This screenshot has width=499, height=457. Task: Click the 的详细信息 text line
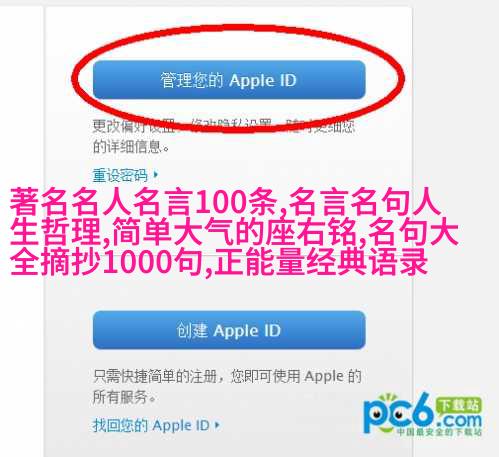tap(131, 147)
